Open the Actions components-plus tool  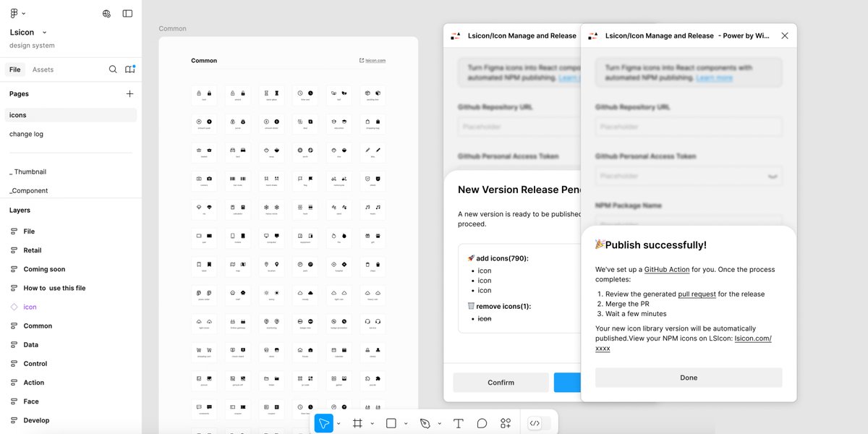click(x=506, y=423)
